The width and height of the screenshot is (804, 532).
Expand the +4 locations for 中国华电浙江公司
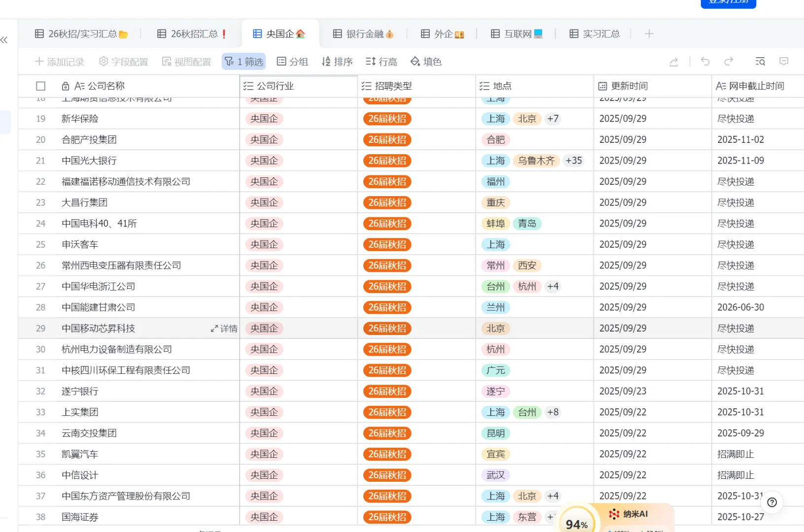click(x=553, y=287)
